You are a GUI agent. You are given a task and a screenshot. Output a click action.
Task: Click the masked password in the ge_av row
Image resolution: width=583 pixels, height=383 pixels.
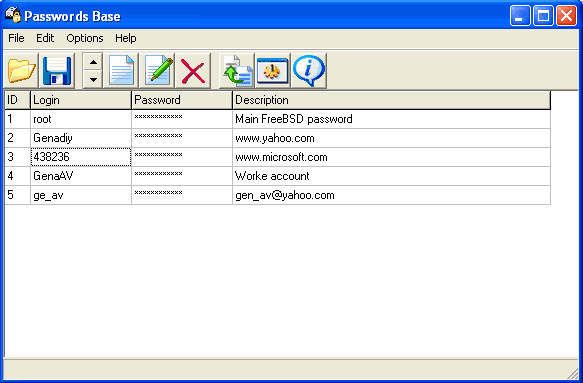point(182,195)
